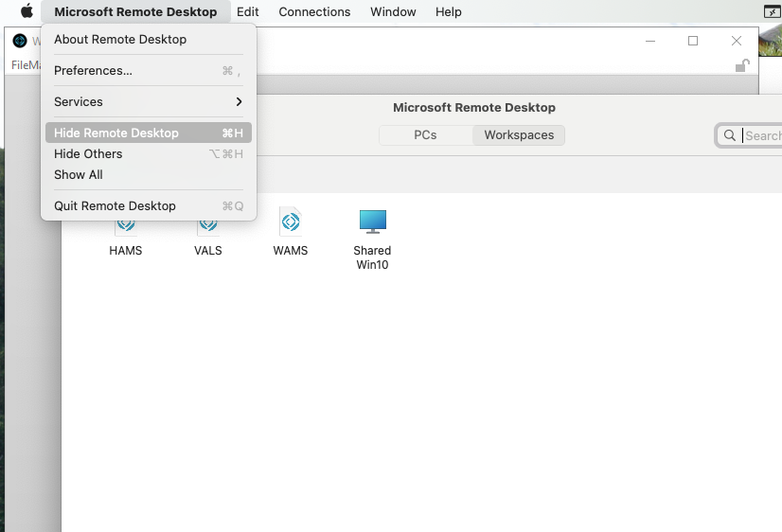
Task: Expand the Services submenu
Action: 149,101
